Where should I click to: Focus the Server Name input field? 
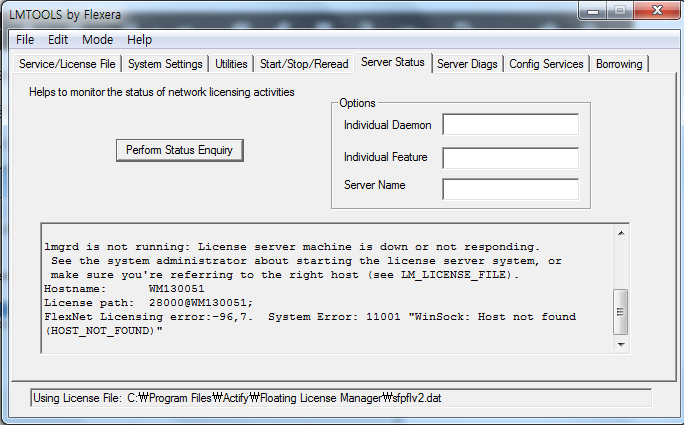[x=510, y=189]
